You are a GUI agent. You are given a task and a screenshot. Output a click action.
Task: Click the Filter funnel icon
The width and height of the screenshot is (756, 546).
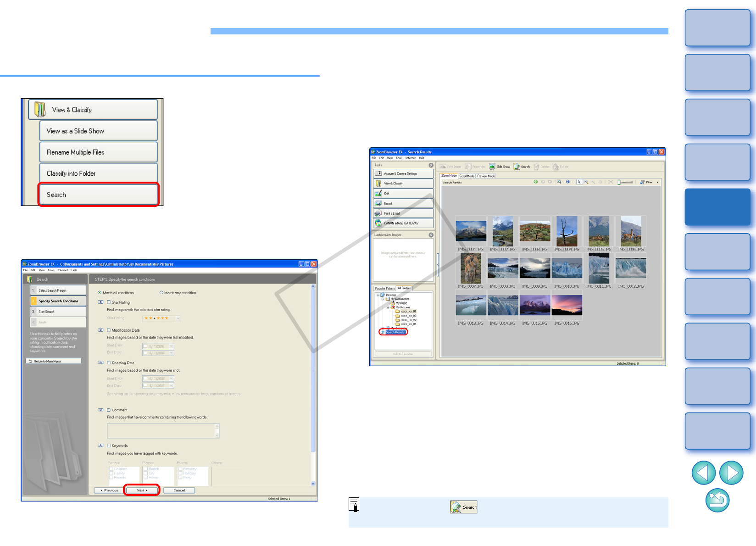click(x=642, y=182)
